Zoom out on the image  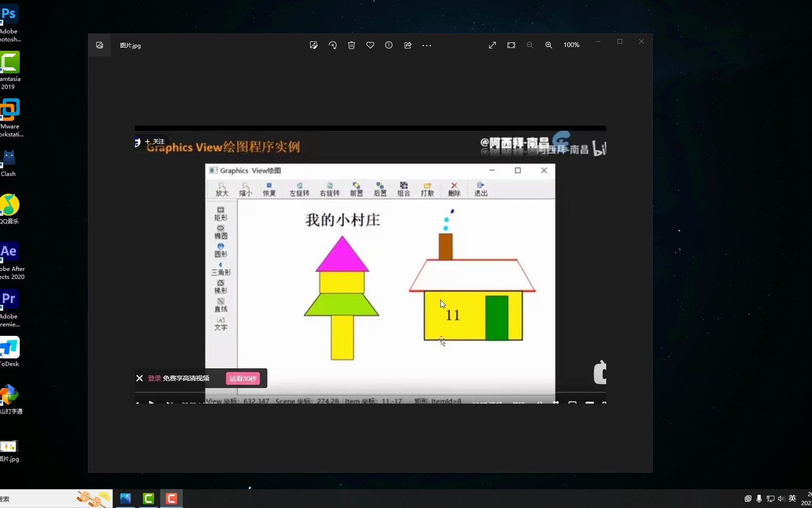[x=530, y=45]
